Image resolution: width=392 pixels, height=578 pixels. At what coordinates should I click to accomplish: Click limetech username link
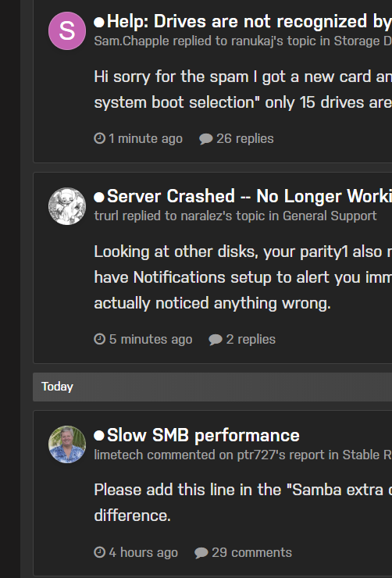point(118,455)
